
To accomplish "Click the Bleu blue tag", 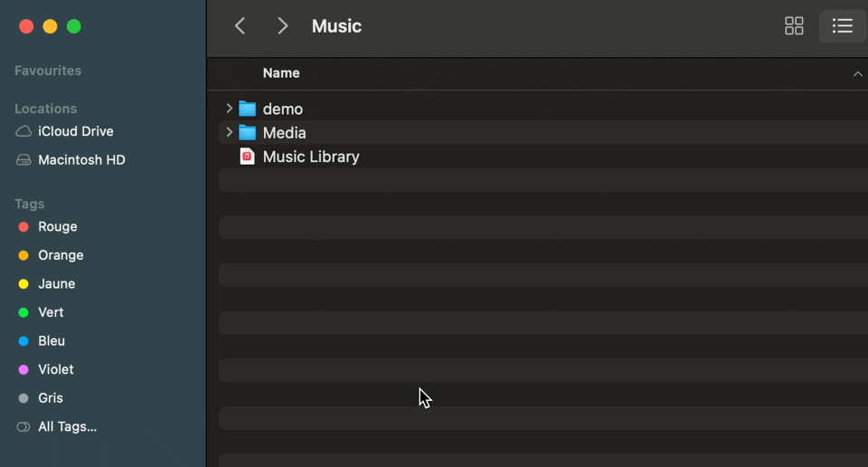I will tap(52, 341).
